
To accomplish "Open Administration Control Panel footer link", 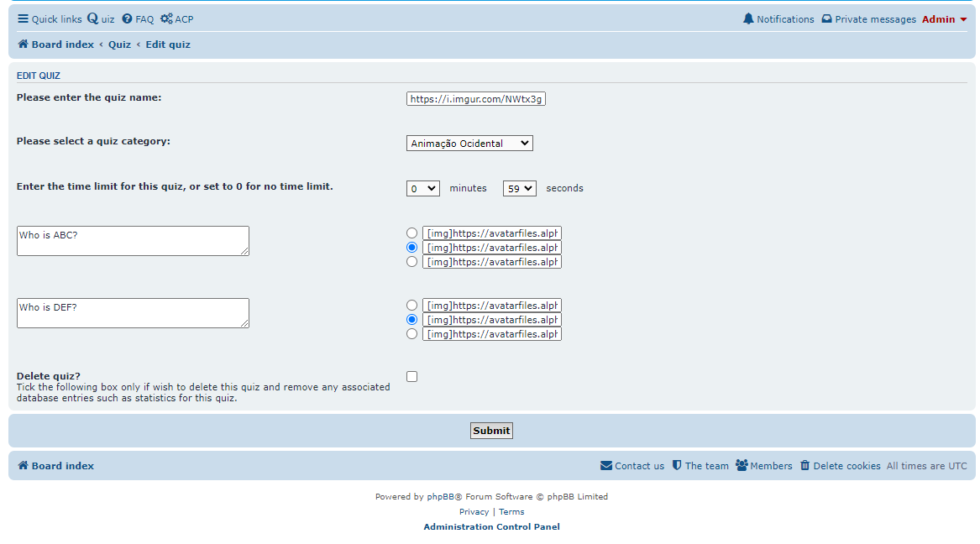I will pyautogui.click(x=491, y=526).
